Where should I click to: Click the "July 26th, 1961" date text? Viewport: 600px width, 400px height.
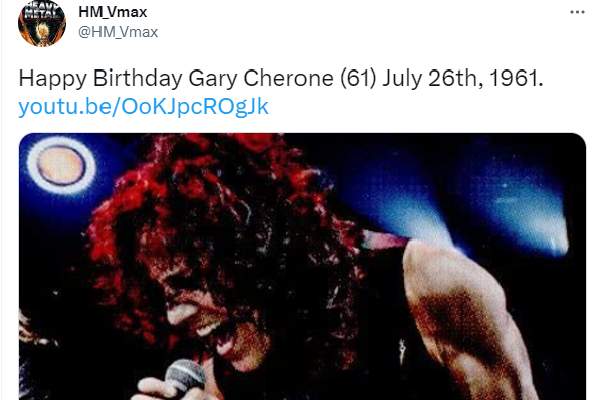463,78
